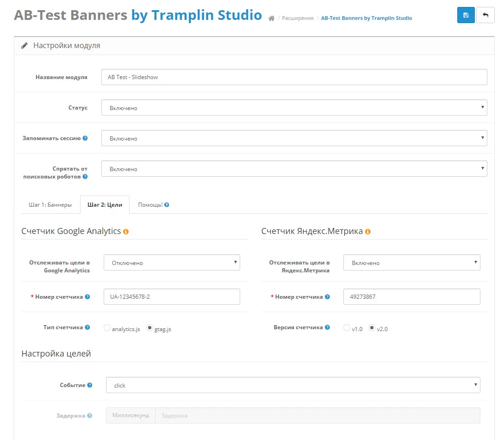Select the v2.0 counter version radio
This screenshot has width=504, height=443.
click(372, 328)
